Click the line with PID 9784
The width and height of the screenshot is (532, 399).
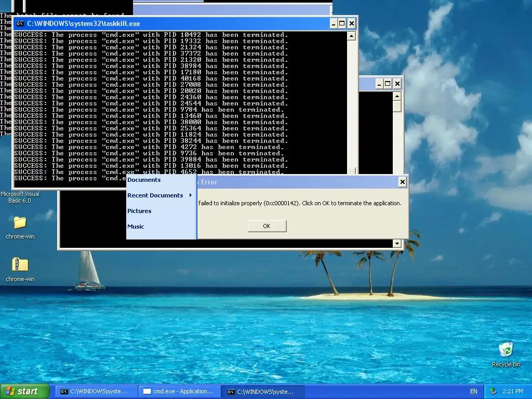point(149,110)
